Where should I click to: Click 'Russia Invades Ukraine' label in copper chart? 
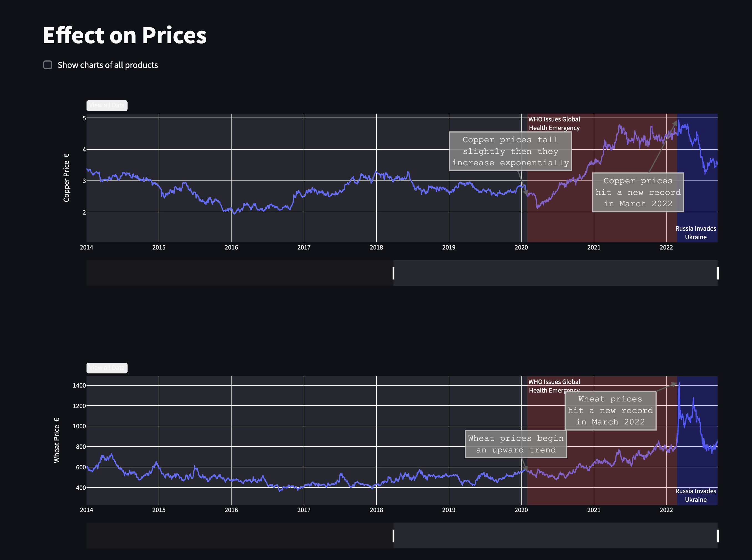click(x=695, y=233)
